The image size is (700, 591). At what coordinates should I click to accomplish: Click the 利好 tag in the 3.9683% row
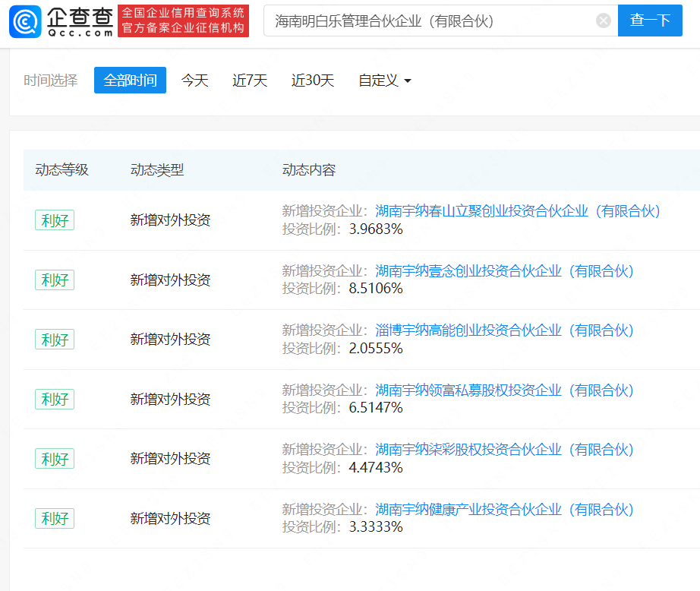(x=55, y=220)
